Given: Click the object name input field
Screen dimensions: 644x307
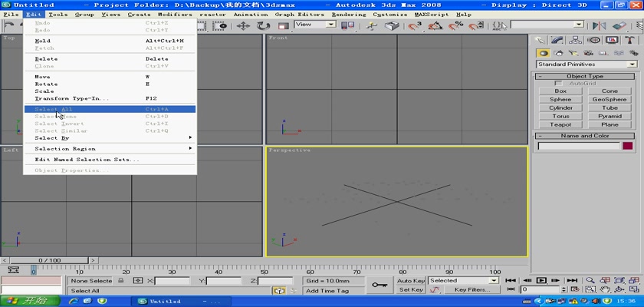Looking at the screenshot, I should click(x=579, y=146).
